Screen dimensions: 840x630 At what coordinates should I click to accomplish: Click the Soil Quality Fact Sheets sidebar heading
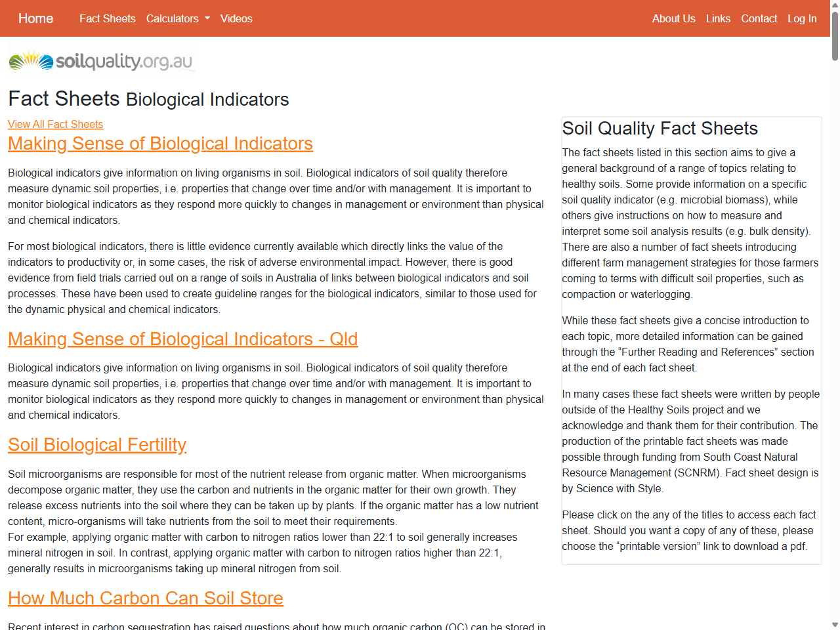click(660, 128)
